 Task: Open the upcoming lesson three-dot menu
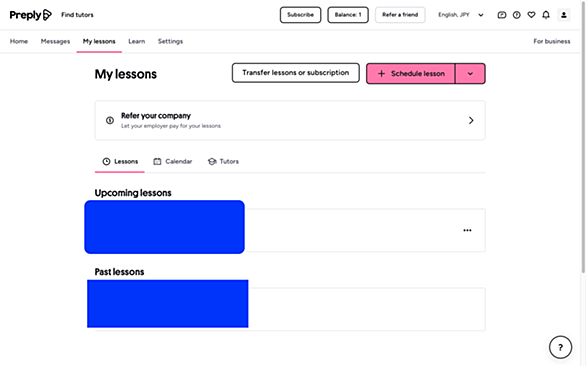467,230
